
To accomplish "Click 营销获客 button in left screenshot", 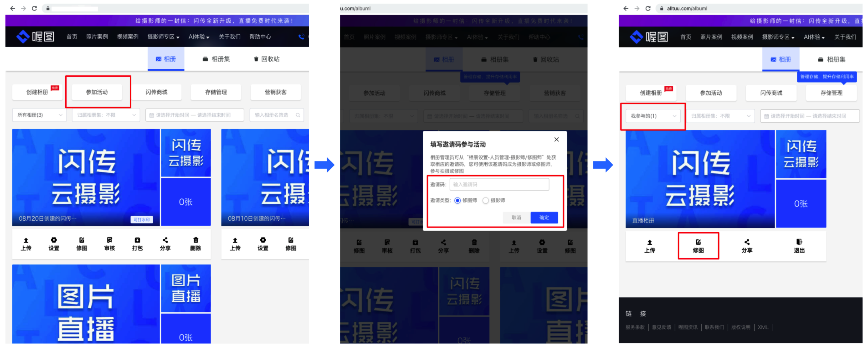I will click(x=276, y=92).
